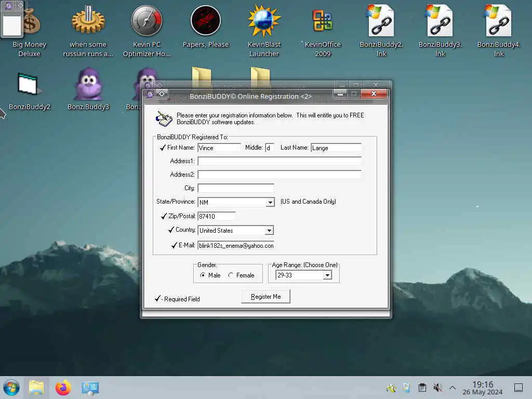The height and width of the screenshot is (399, 532).
Task: Click the registration notepad icon in dialog
Action: (164, 119)
